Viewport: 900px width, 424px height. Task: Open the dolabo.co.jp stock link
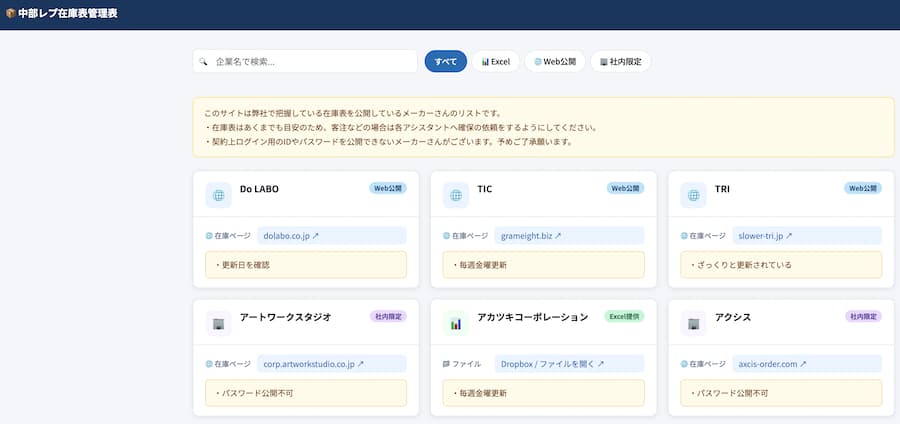(332, 236)
